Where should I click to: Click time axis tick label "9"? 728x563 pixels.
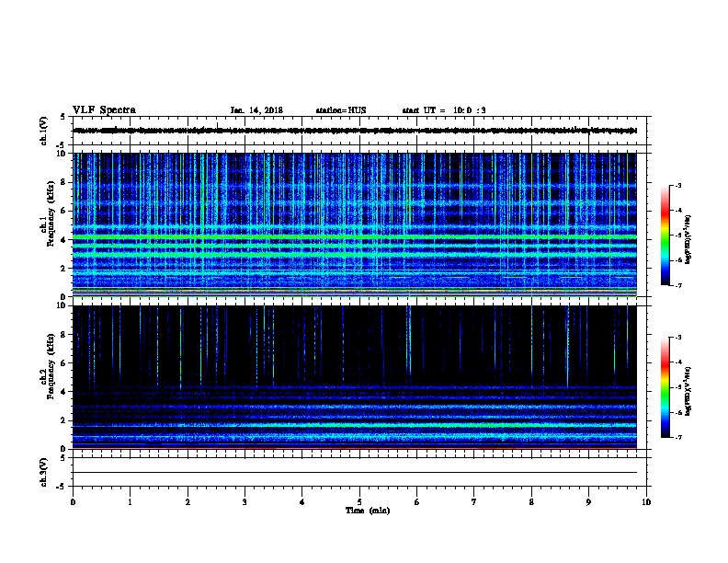pos(588,502)
